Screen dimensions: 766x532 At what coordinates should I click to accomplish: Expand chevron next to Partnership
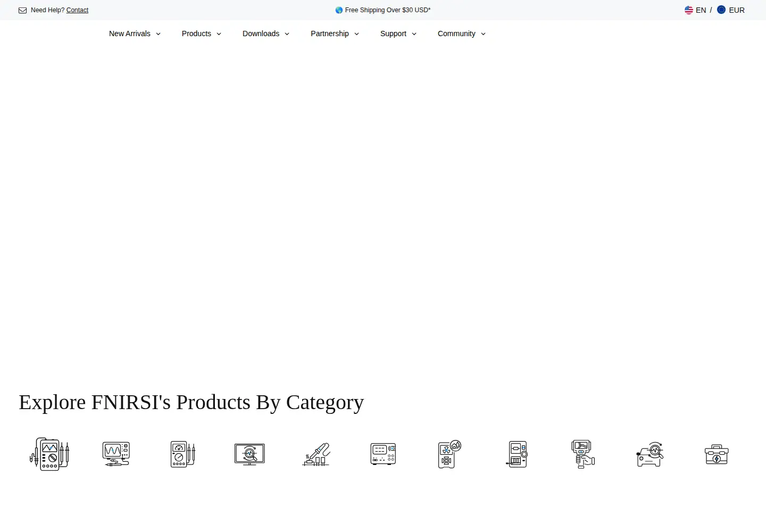tap(356, 34)
